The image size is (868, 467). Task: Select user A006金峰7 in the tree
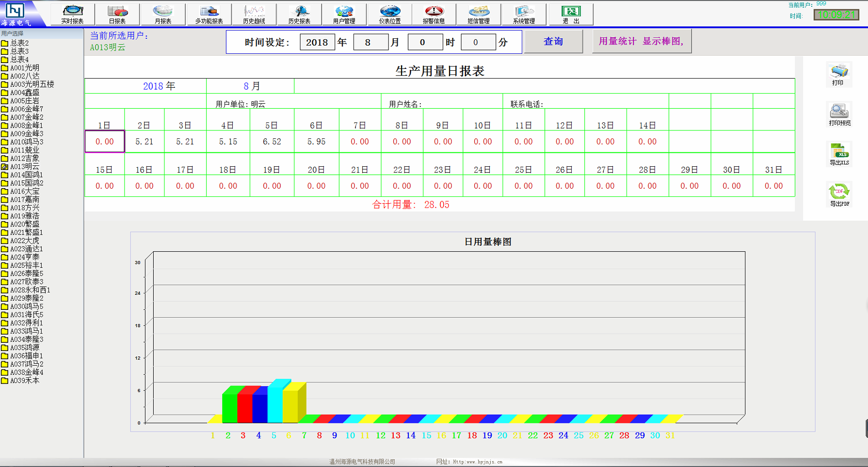[27, 109]
